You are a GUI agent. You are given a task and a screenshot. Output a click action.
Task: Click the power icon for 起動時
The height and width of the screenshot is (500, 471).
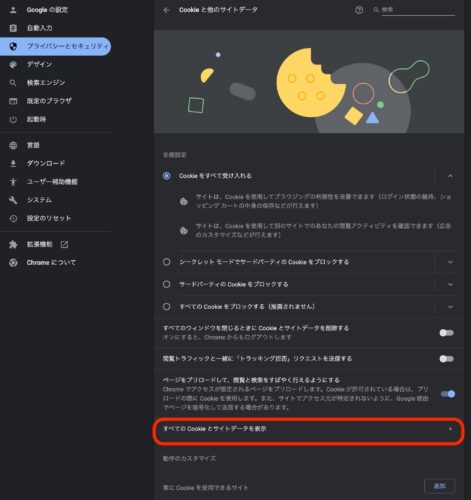click(x=13, y=119)
